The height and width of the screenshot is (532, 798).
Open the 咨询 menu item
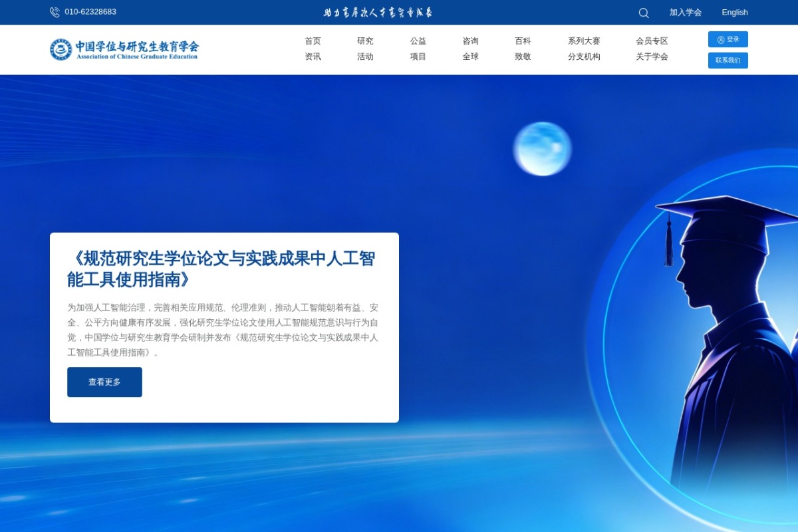pyautogui.click(x=470, y=41)
